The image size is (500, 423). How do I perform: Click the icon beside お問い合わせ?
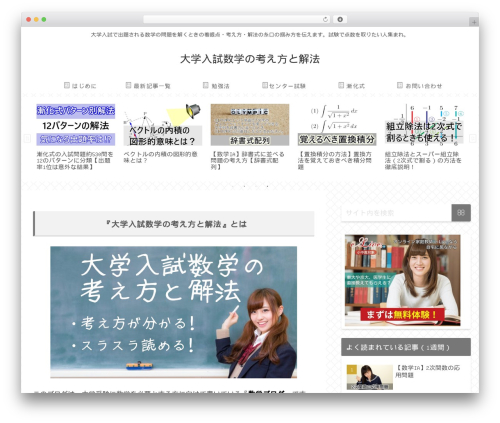[x=400, y=85]
